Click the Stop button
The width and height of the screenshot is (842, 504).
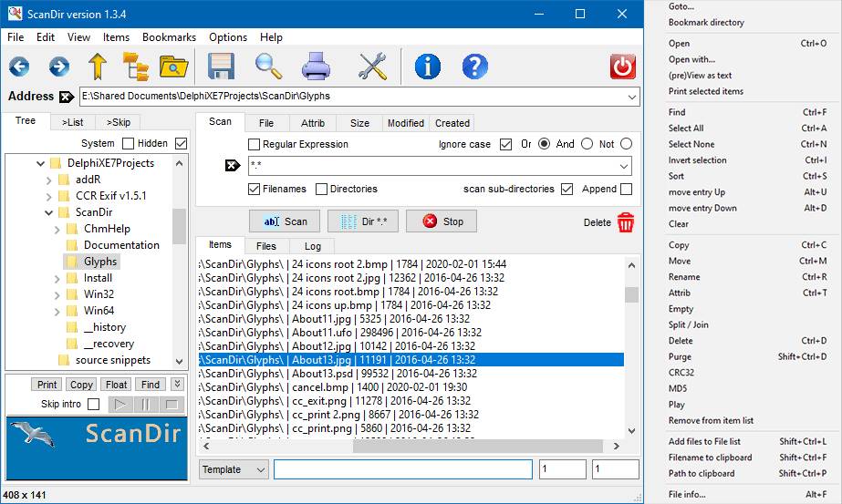[x=442, y=221]
